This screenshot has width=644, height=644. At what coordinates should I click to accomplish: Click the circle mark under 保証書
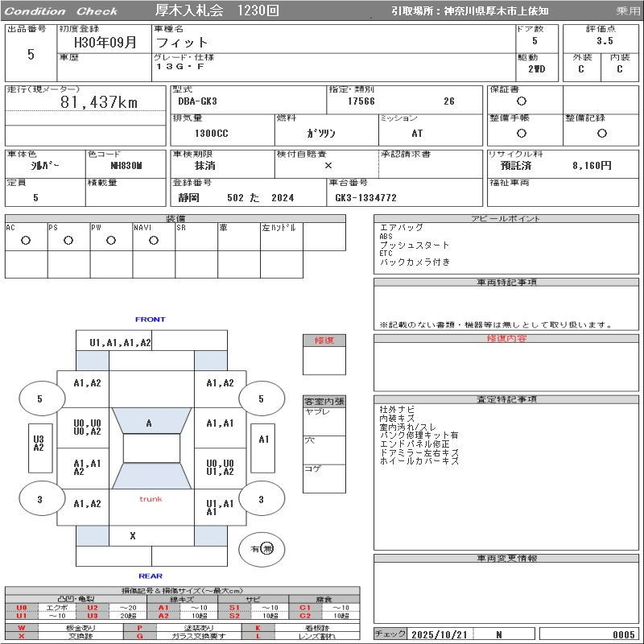[x=522, y=101]
